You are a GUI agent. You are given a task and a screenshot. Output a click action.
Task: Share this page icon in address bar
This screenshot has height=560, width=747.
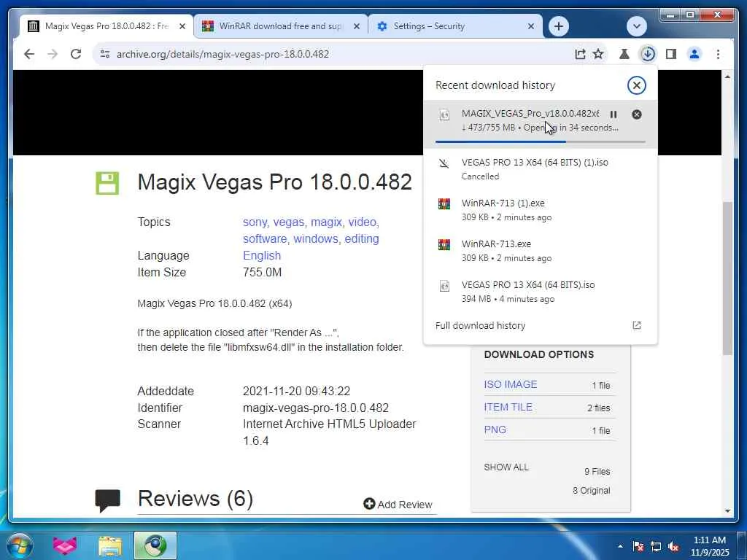click(x=580, y=54)
